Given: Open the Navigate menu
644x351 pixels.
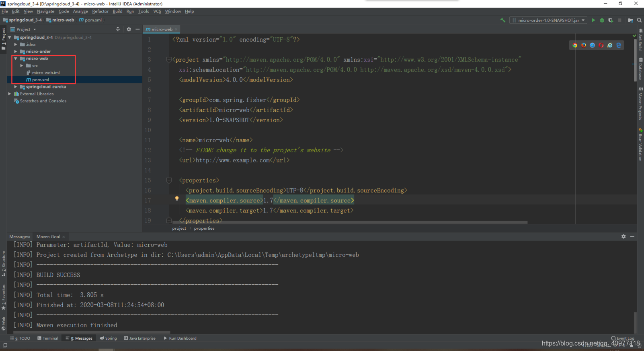Looking at the screenshot, I should [45, 11].
